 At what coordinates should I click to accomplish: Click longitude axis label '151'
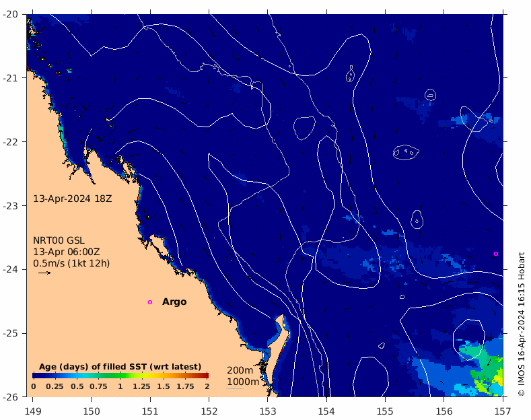click(x=150, y=411)
